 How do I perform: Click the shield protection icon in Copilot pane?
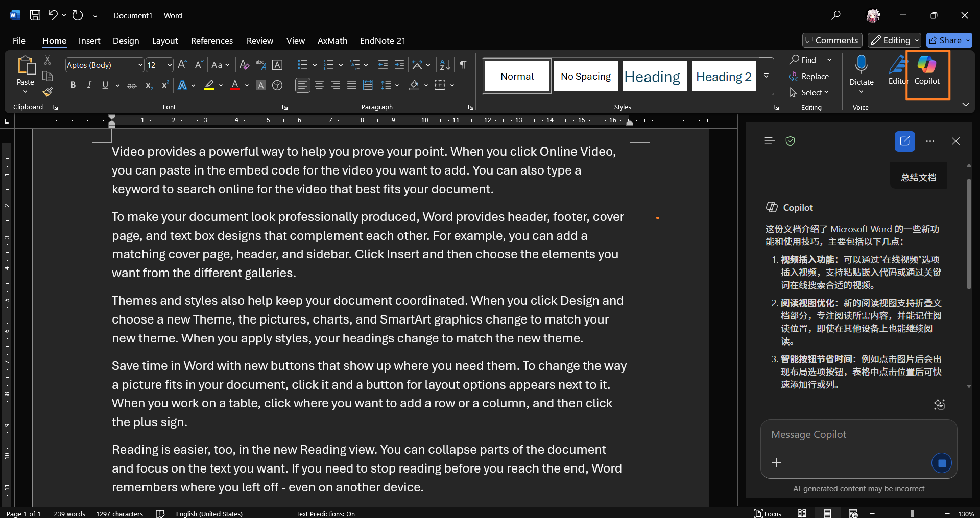pos(790,141)
